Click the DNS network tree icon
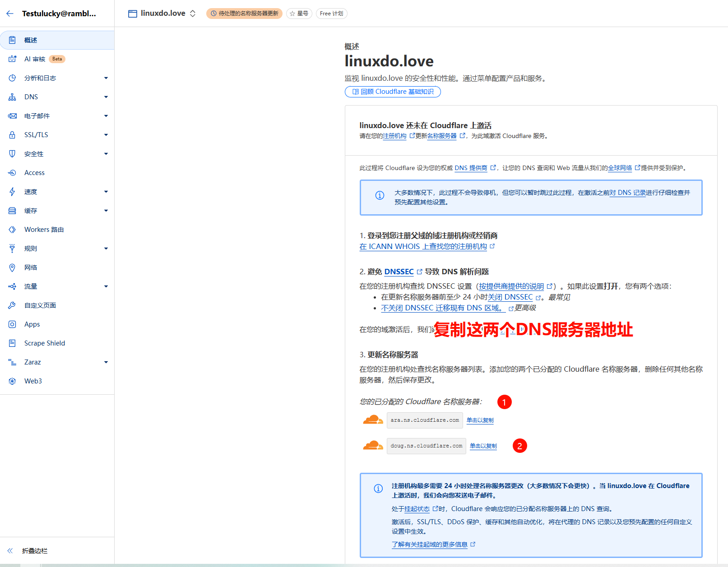Image resolution: width=728 pixels, height=567 pixels. pos(12,97)
